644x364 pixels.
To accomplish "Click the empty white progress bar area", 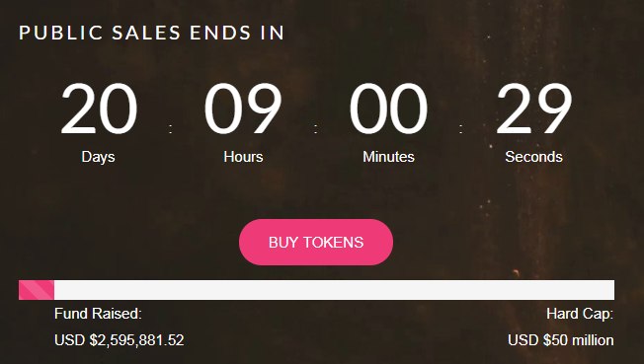I will point(334,290).
